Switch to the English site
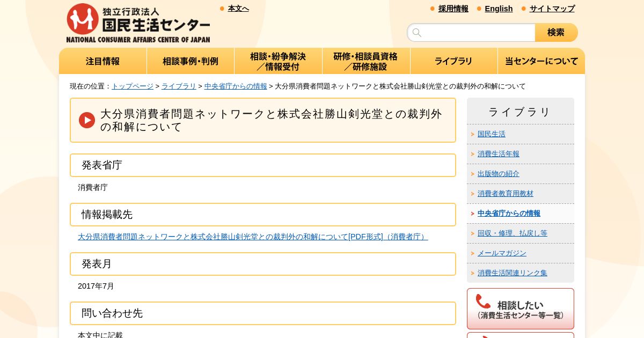 point(499,9)
